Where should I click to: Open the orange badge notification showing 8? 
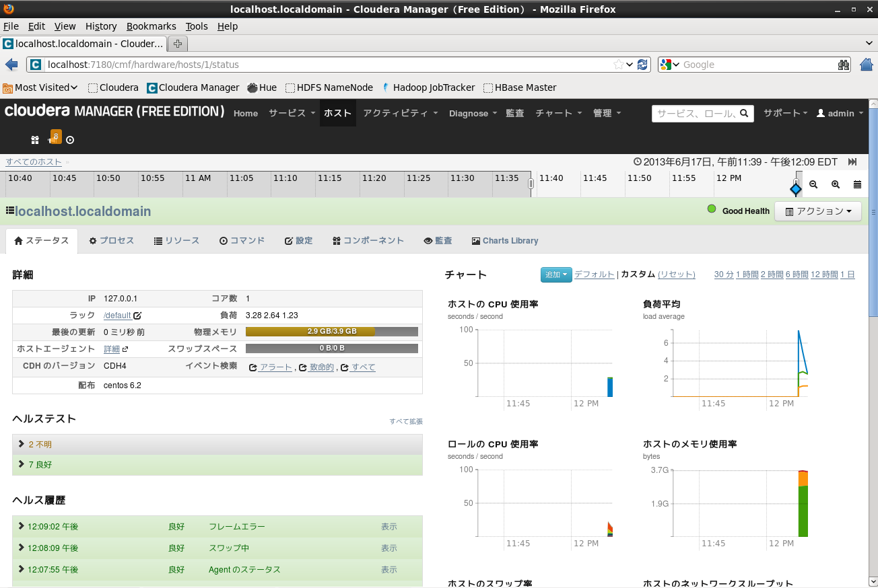pyautogui.click(x=56, y=137)
